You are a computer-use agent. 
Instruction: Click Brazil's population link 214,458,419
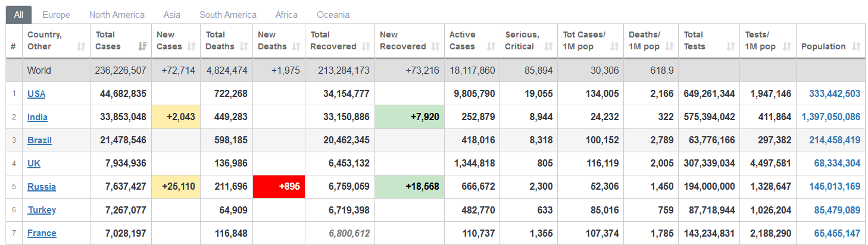pos(835,140)
